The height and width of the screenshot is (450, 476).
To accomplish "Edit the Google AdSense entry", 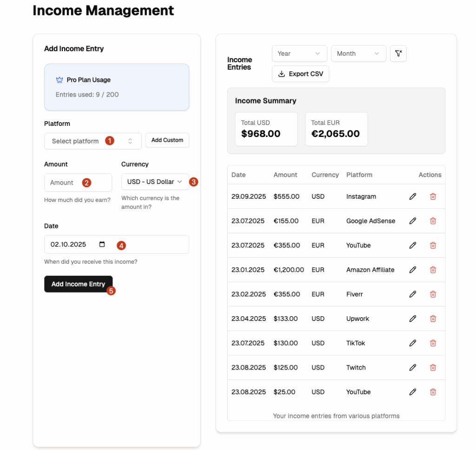I will pos(412,221).
